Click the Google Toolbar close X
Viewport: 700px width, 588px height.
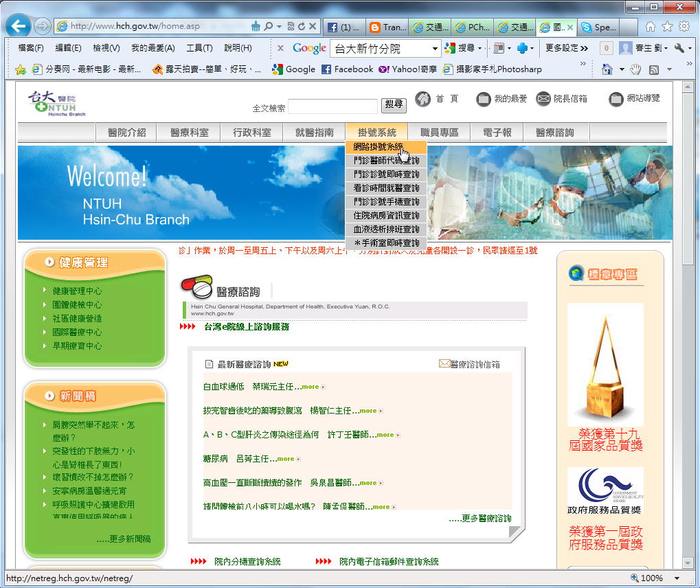click(x=280, y=48)
